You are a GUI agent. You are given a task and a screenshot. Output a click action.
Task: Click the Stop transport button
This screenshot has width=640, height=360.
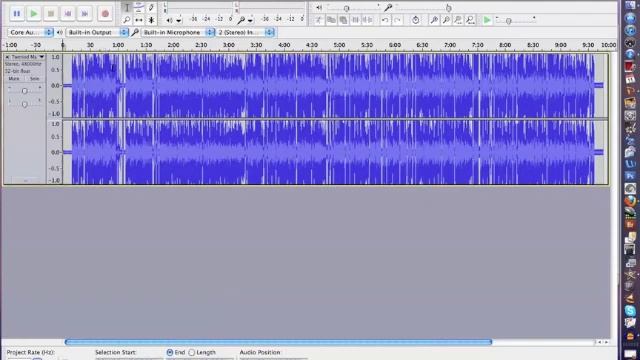[51, 13]
